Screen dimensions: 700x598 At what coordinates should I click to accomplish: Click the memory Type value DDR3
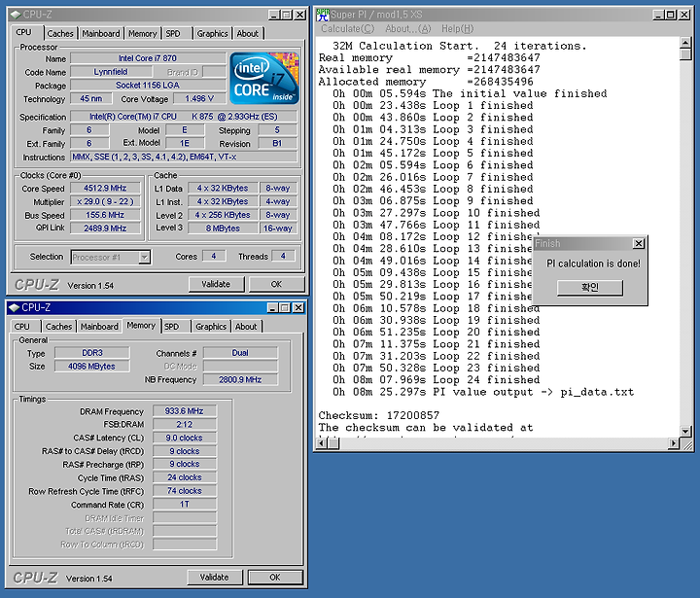pyautogui.click(x=92, y=353)
